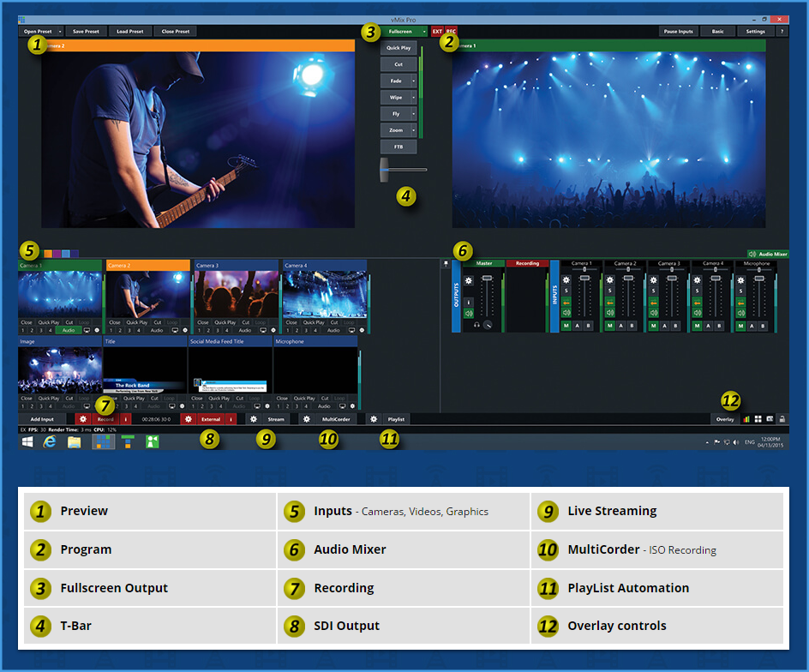Click the Master headphones icon
This screenshot has width=809, height=672.
(x=476, y=325)
